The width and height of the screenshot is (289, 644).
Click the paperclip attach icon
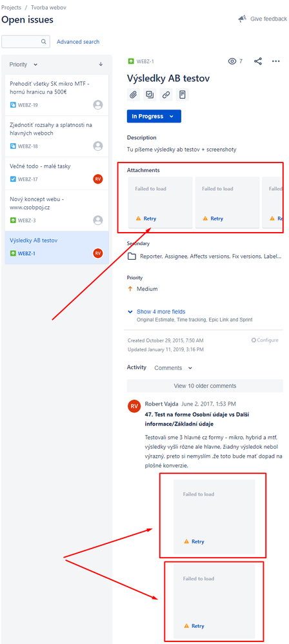pyautogui.click(x=133, y=95)
